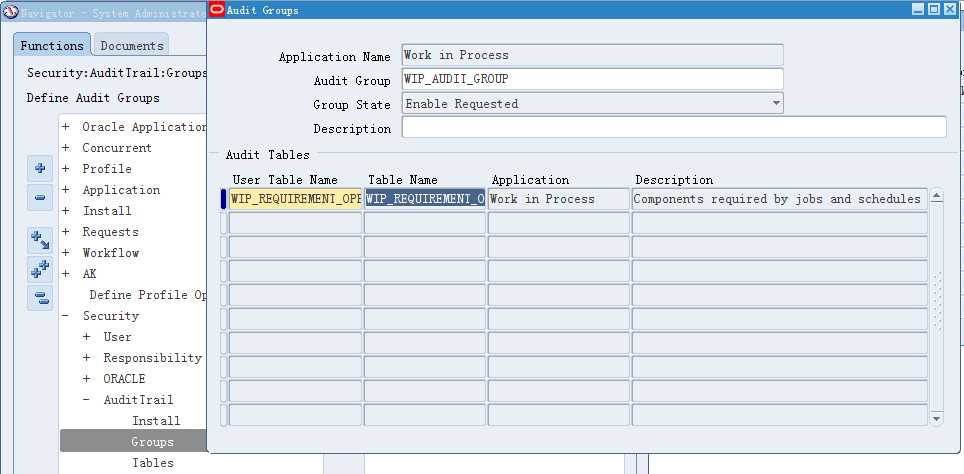Screen dimensions: 964x474
Task: Click the collapse (minus) icon in Navigator sidebar
Action: tap(40, 197)
